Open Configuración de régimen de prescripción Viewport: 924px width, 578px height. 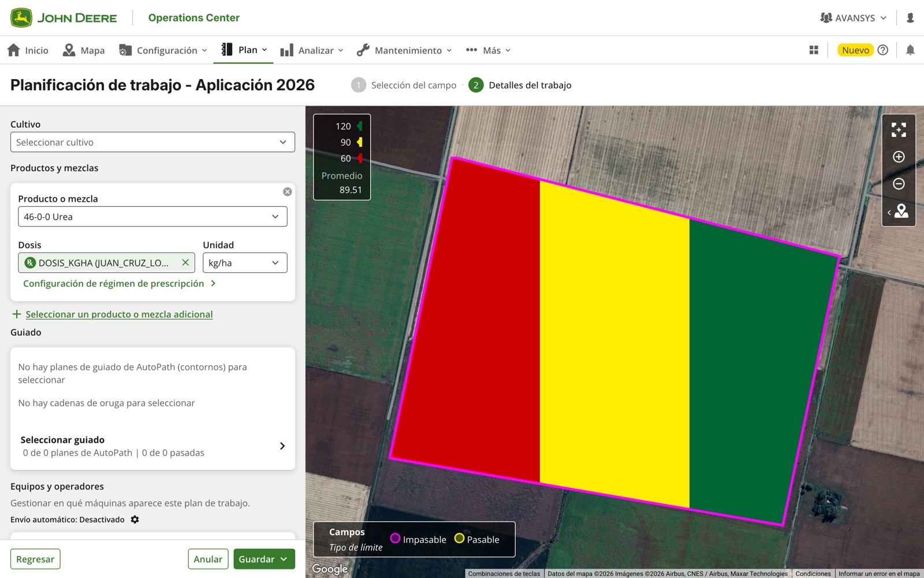click(120, 283)
